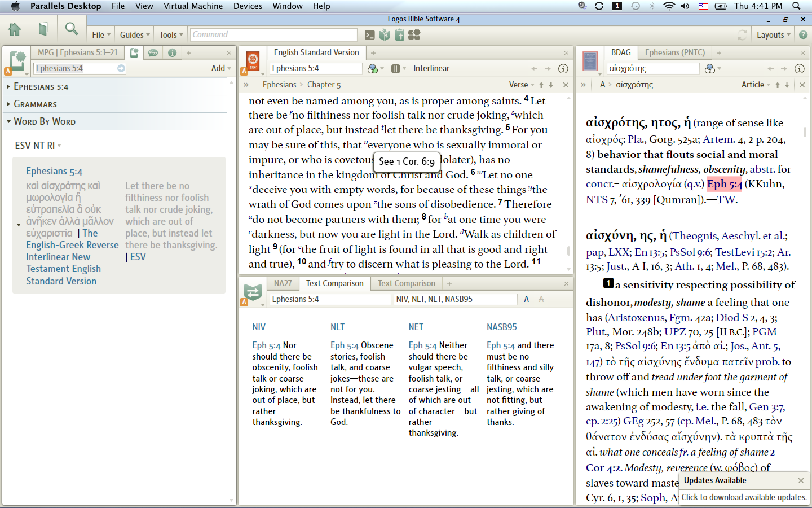The image size is (812, 508).
Task: Open the ESV NT RI resource dropdown
Action: pos(38,146)
